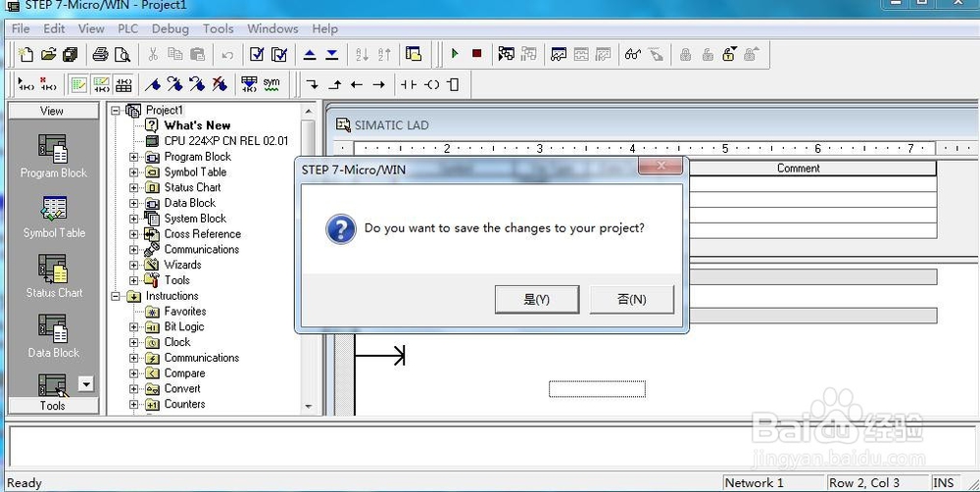Screen dimensions: 980x492
Task: Click the New Project toolbar icon
Action: point(25,54)
